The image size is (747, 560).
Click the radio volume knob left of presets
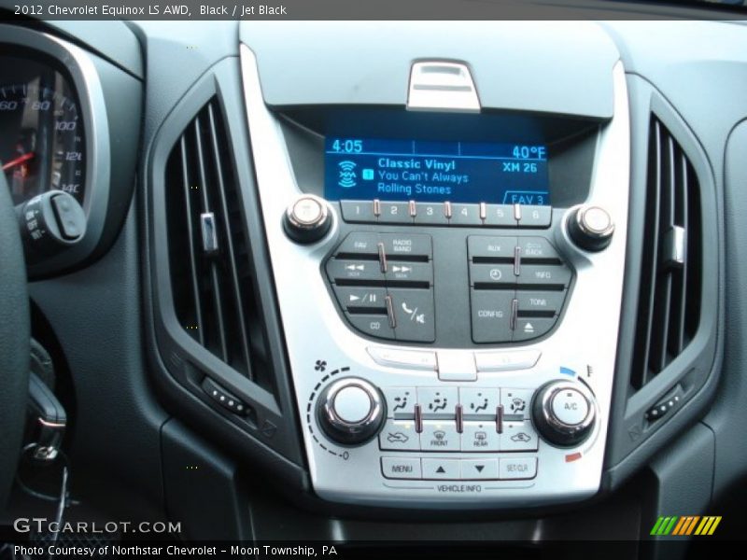[309, 217]
